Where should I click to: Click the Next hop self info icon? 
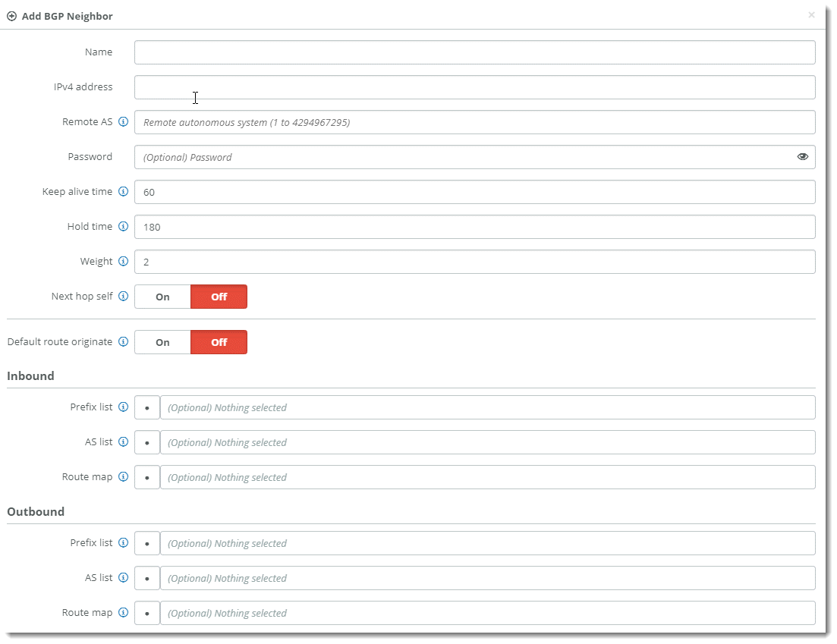[124, 297]
